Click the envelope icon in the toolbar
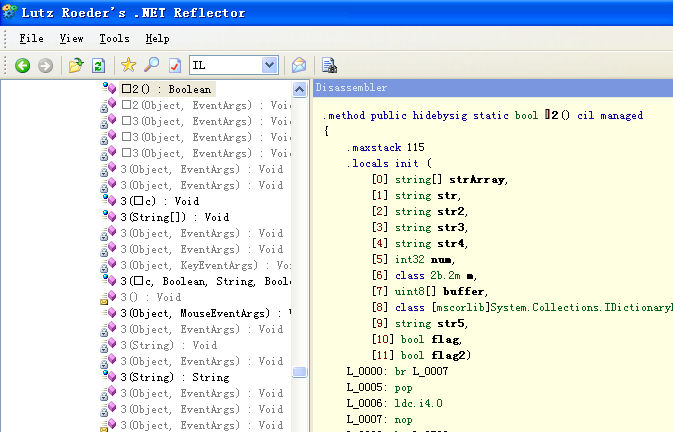The image size is (673, 432). [x=298, y=65]
